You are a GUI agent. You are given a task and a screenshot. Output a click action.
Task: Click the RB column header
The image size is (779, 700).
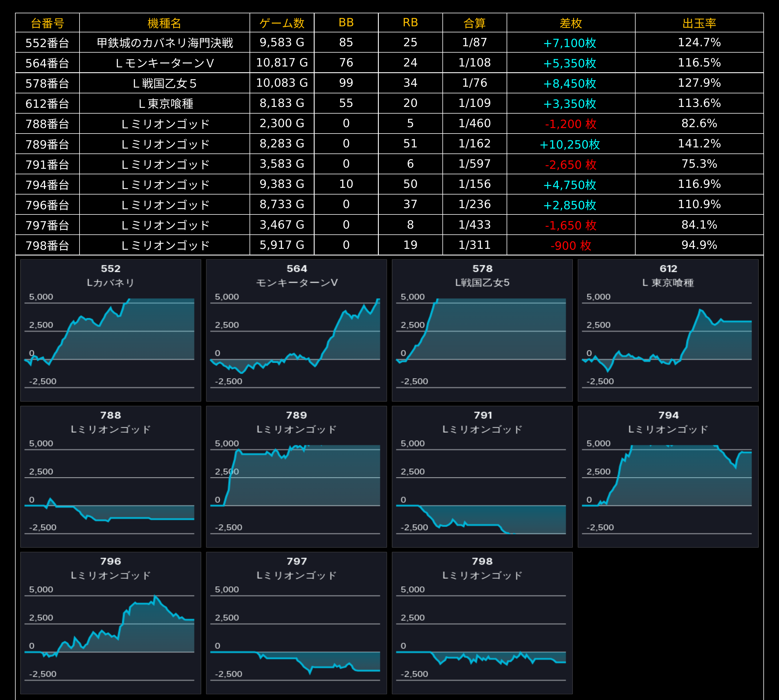pyautogui.click(x=410, y=23)
